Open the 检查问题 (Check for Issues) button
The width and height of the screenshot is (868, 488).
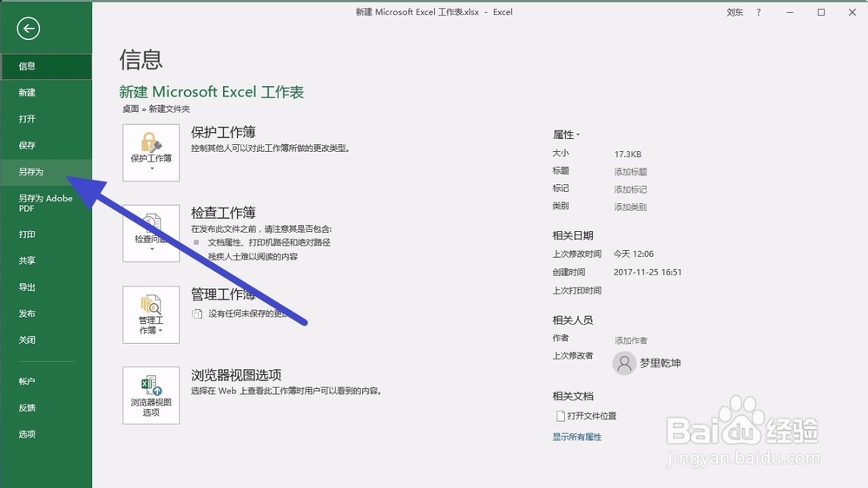(x=151, y=234)
